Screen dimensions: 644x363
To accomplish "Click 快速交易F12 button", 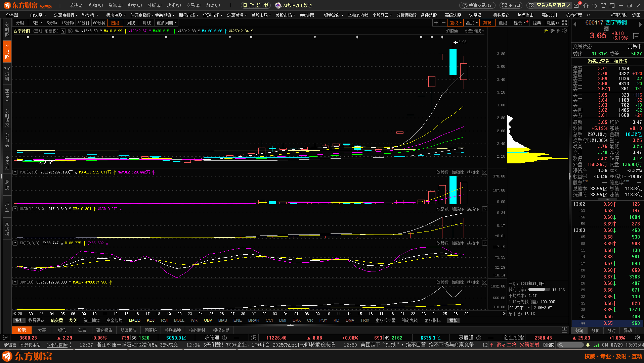I will click(x=477, y=5).
